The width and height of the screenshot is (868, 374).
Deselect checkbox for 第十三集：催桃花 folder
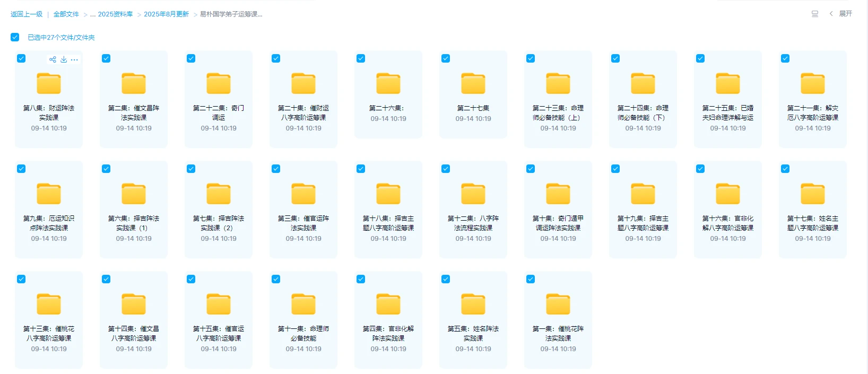21,279
